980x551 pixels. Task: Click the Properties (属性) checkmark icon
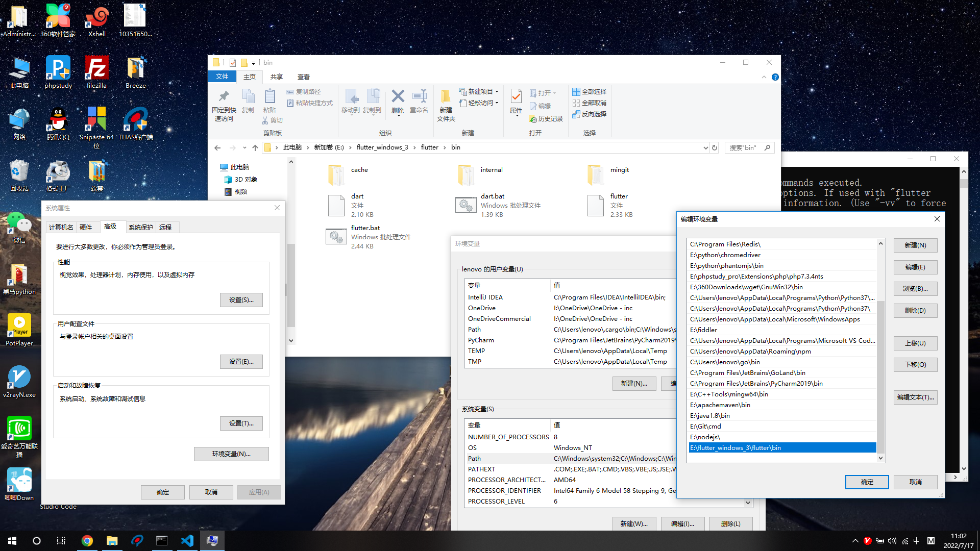tap(516, 97)
